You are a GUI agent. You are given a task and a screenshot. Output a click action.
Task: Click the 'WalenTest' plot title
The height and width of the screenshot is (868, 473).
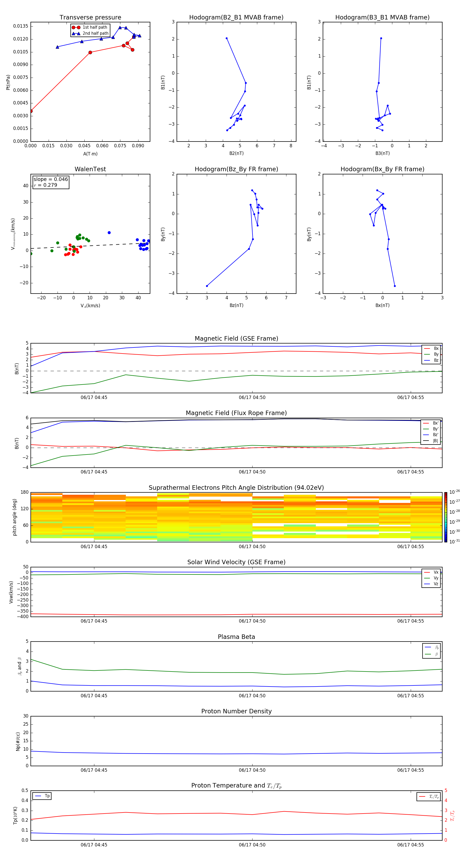pos(90,169)
